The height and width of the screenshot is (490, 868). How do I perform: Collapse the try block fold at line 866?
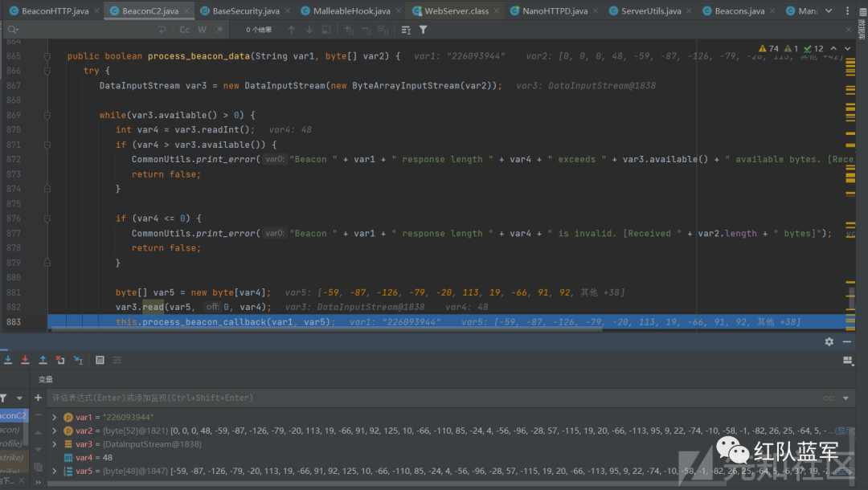click(x=47, y=71)
